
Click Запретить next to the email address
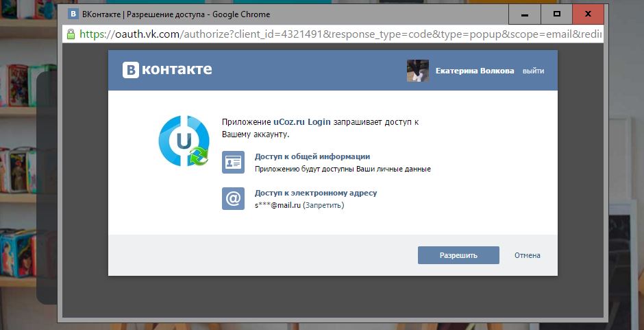coord(324,205)
